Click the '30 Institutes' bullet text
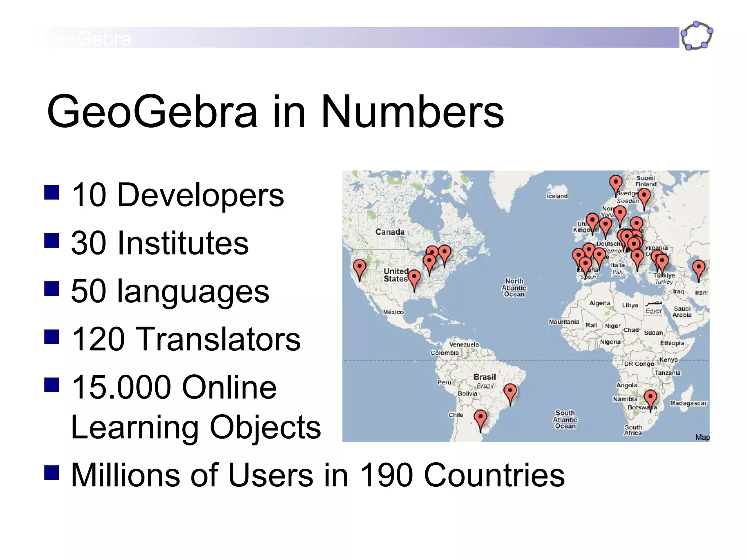This screenshot has height=560, width=747. [x=160, y=243]
